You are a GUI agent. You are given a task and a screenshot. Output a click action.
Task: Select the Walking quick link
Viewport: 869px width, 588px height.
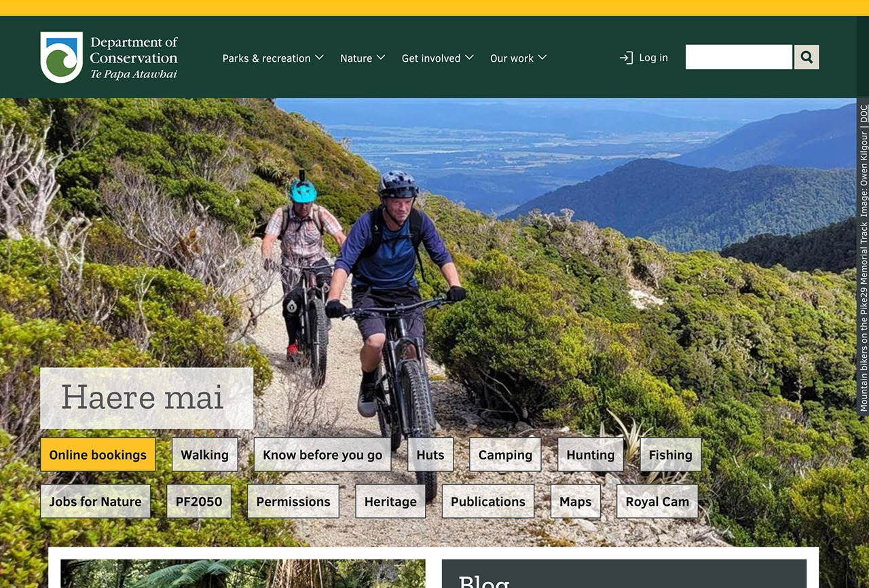[205, 455]
